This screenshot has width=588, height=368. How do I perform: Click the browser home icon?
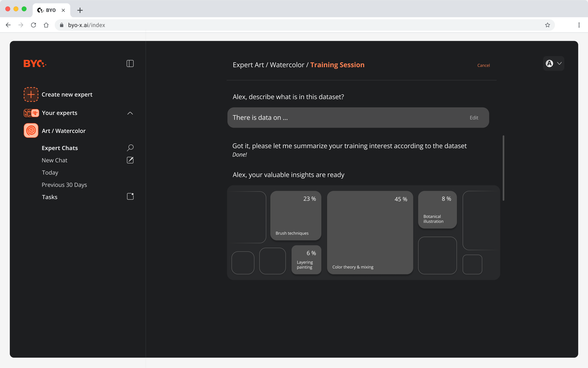[46, 25]
